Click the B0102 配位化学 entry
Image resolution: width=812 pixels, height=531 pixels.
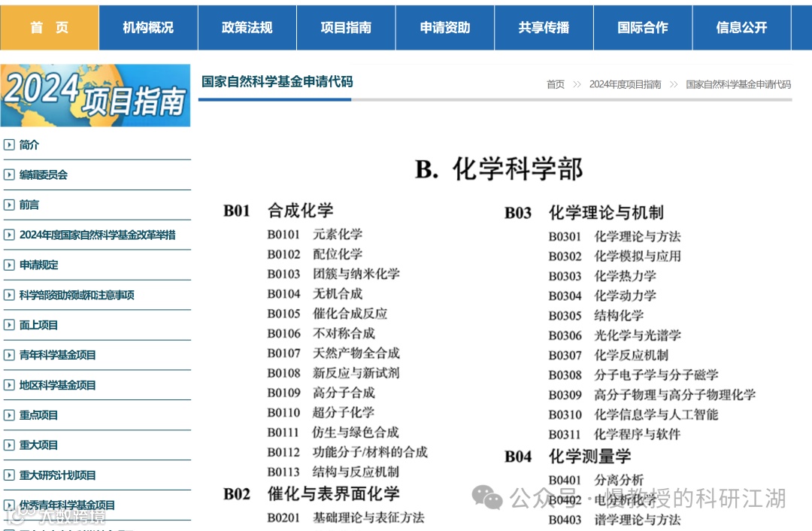pyautogui.click(x=315, y=254)
